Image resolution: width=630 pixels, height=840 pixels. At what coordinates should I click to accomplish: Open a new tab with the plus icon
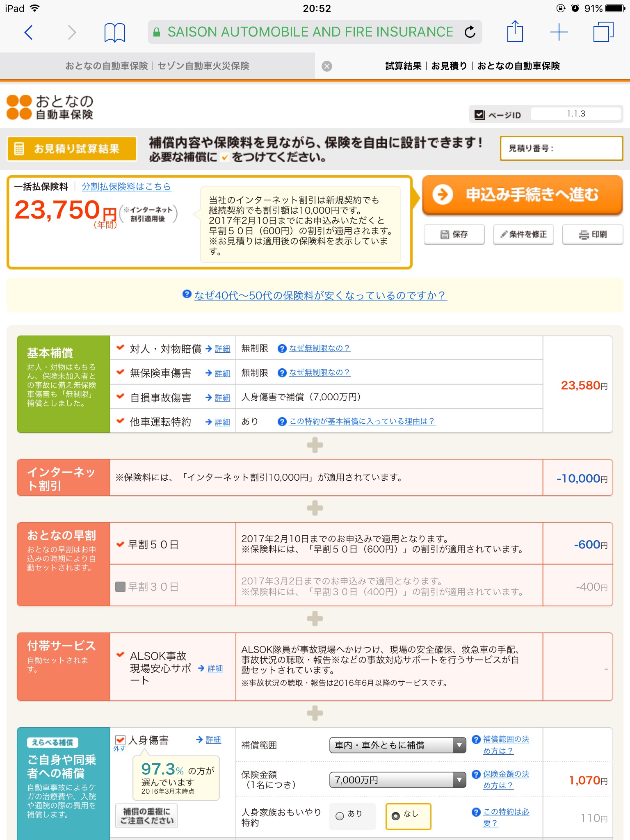(x=559, y=32)
